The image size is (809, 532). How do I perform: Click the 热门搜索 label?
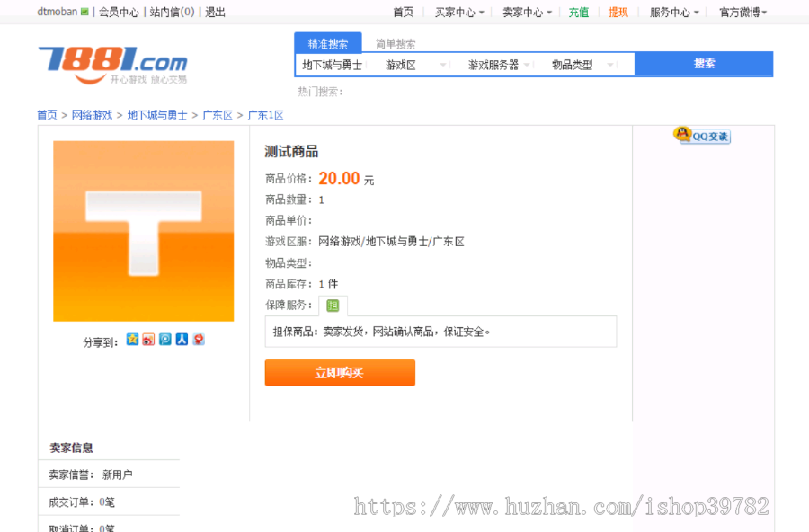(320, 92)
